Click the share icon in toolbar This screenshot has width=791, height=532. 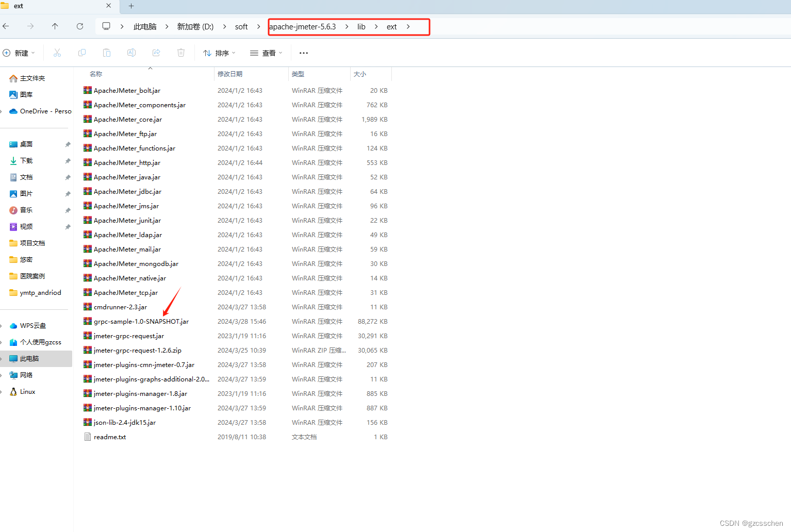point(156,53)
